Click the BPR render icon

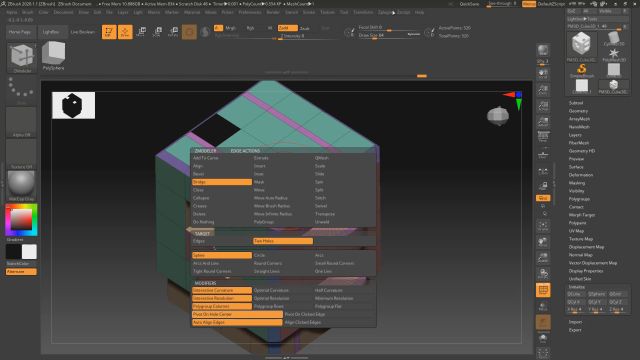click(543, 51)
